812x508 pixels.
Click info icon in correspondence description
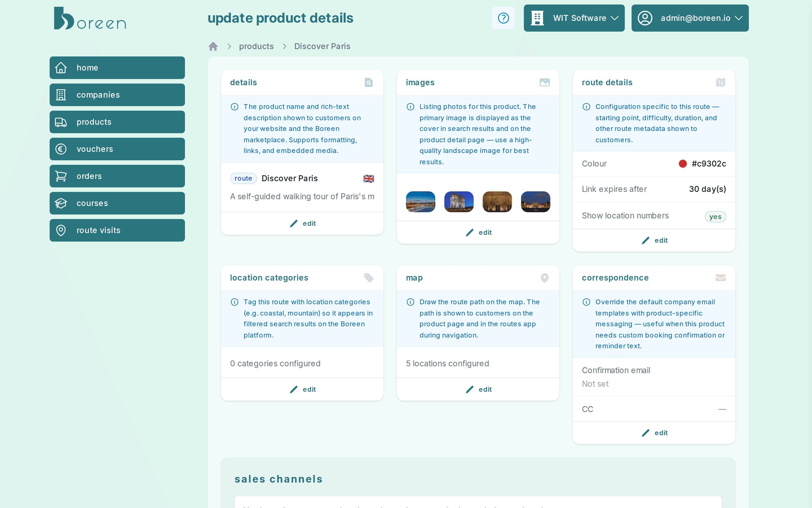586,302
